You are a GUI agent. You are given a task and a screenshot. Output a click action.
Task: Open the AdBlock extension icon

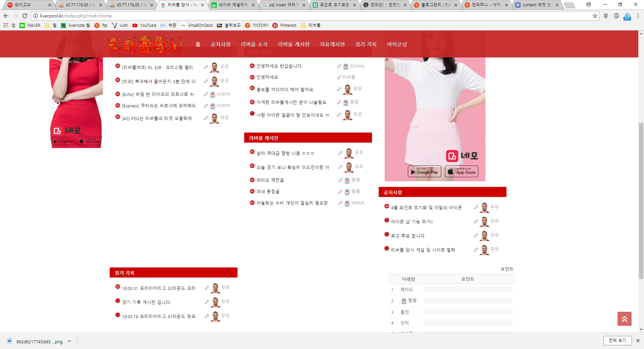pyautogui.click(x=616, y=16)
